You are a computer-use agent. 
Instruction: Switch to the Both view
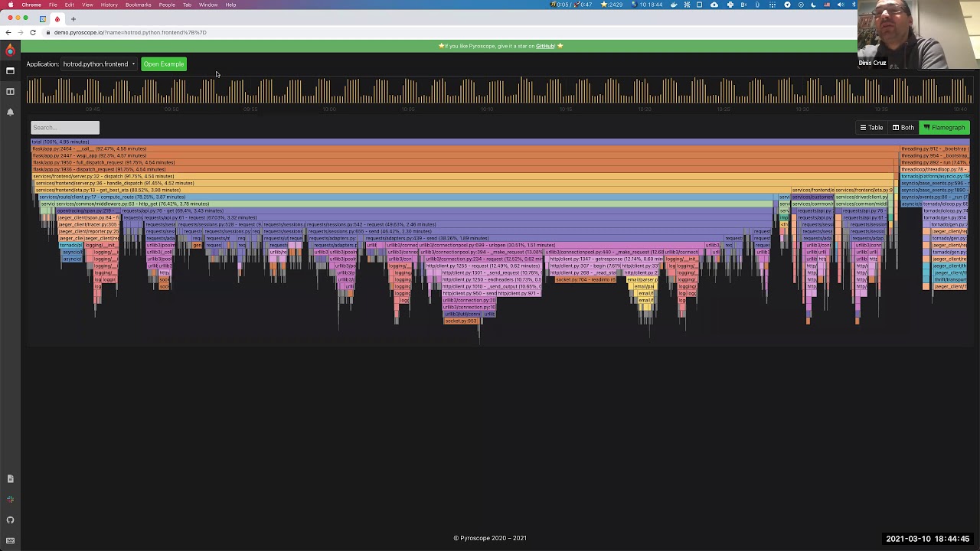click(903, 128)
